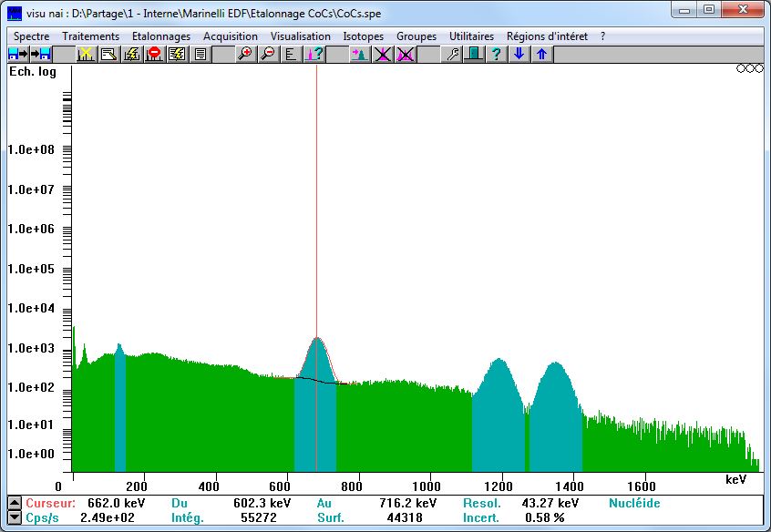Click the status panel down arrow
The width and height of the screenshot is (771, 532).
[13, 517]
